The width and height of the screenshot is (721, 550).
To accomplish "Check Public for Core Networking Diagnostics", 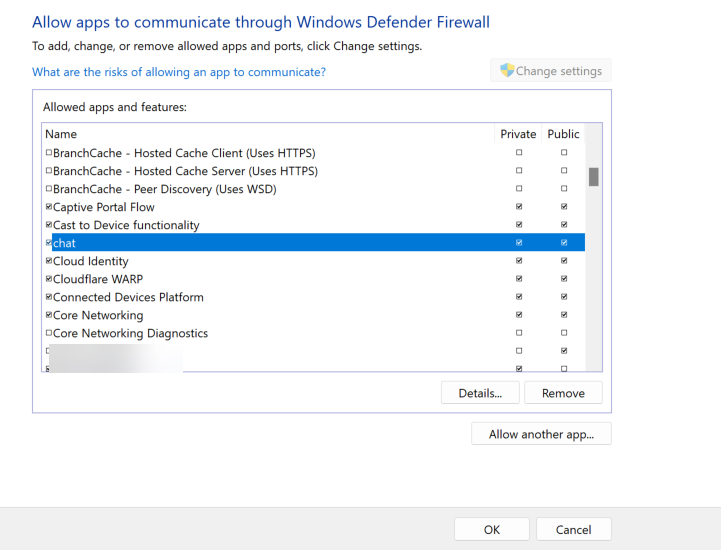I will [564, 333].
